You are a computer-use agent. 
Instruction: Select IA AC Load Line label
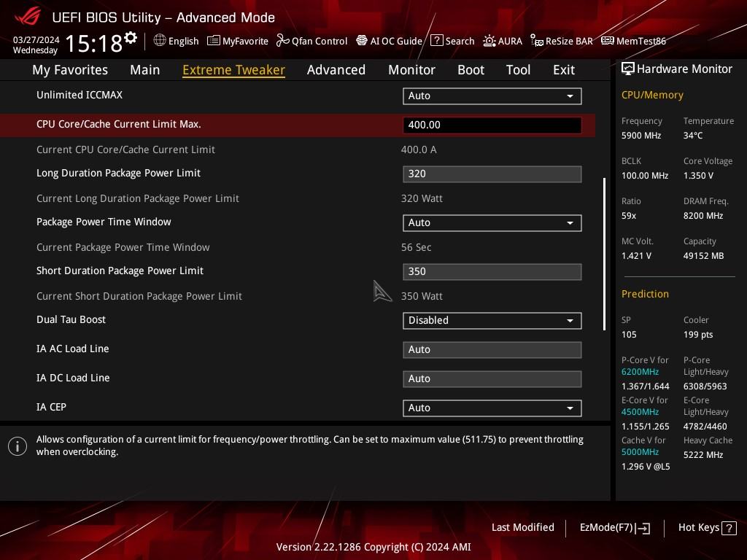point(72,349)
